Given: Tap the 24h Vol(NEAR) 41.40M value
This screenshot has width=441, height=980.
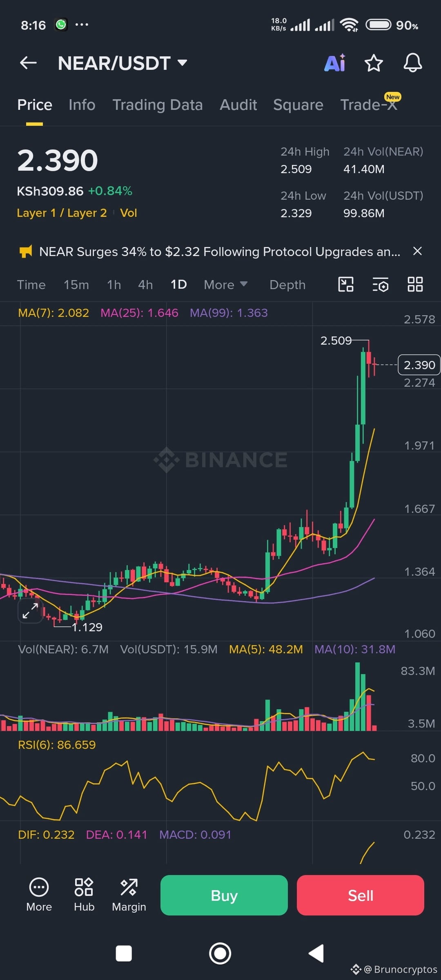Looking at the screenshot, I should coord(364,169).
